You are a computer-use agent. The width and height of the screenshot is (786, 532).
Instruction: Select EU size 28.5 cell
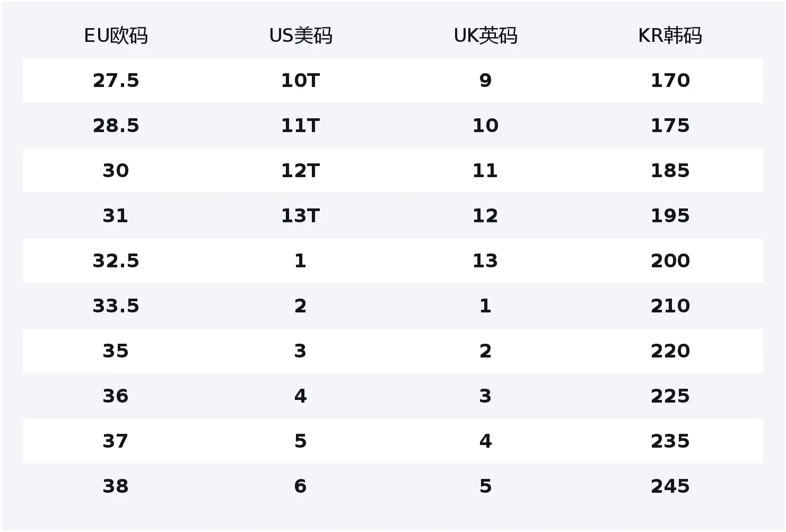[x=116, y=126]
